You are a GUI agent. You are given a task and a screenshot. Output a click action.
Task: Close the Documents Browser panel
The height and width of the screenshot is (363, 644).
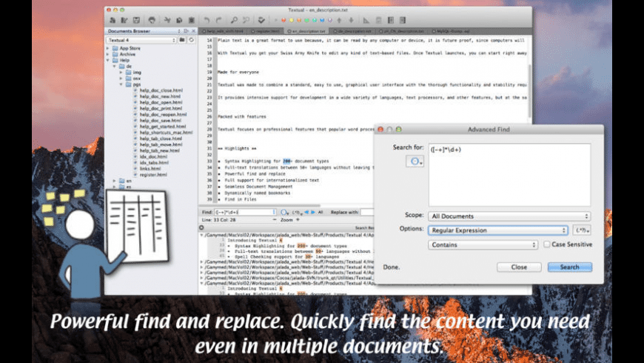[x=194, y=31]
